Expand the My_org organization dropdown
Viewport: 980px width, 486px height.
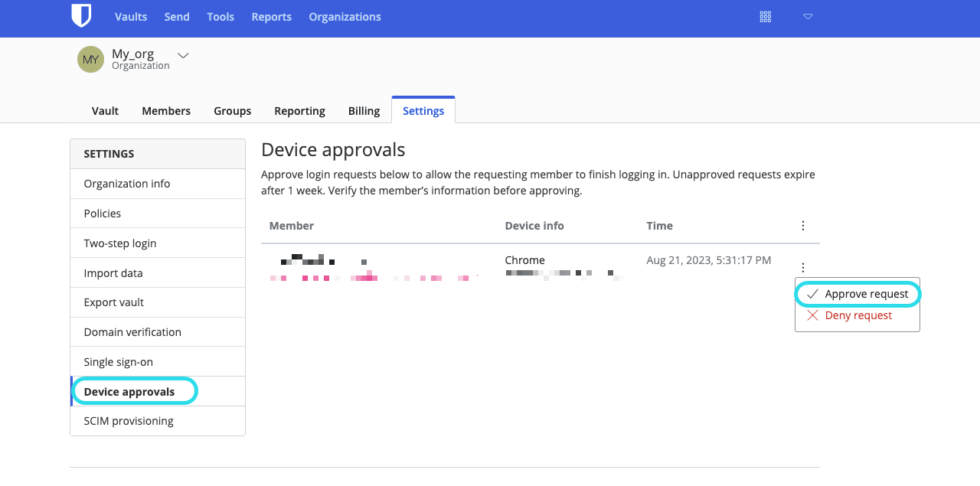(182, 55)
